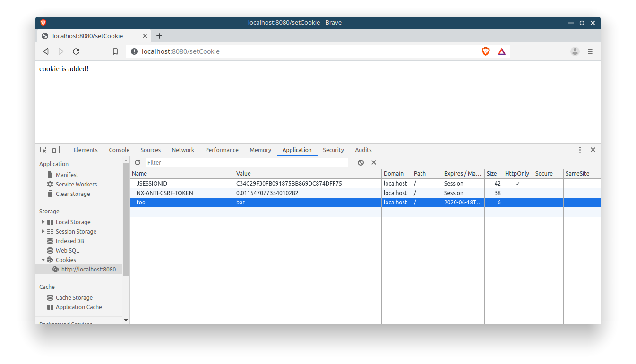This screenshot has height=364, width=636.
Task: Clear the cookie filter with the X icon
Action: [373, 162]
